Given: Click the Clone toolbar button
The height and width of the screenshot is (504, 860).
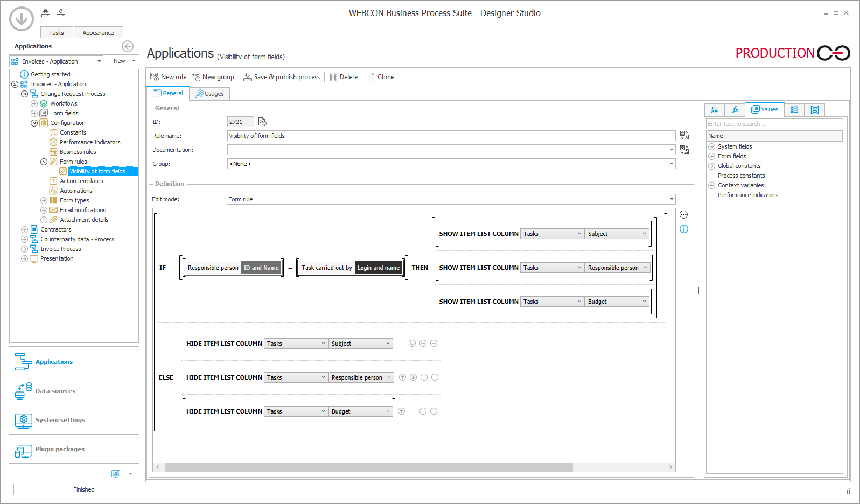Looking at the screenshot, I should coord(381,77).
